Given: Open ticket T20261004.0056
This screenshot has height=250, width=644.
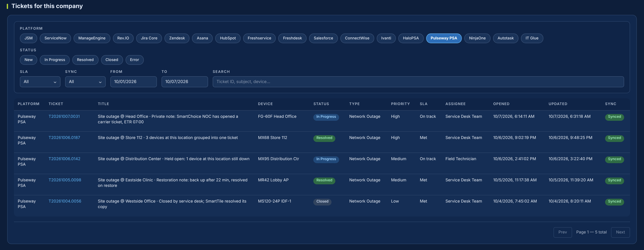Looking at the screenshot, I should tap(65, 201).
